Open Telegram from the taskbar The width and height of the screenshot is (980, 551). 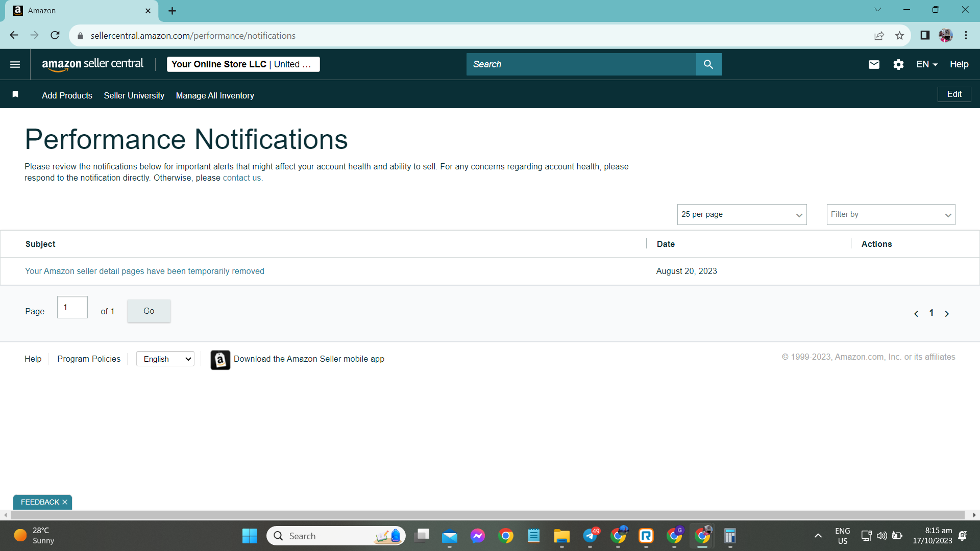(590, 536)
